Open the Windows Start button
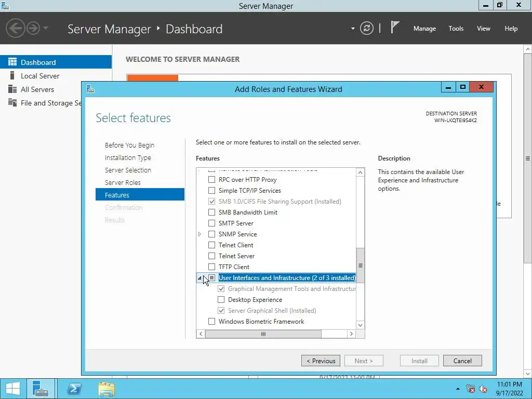This screenshot has width=532, height=399. point(12,389)
